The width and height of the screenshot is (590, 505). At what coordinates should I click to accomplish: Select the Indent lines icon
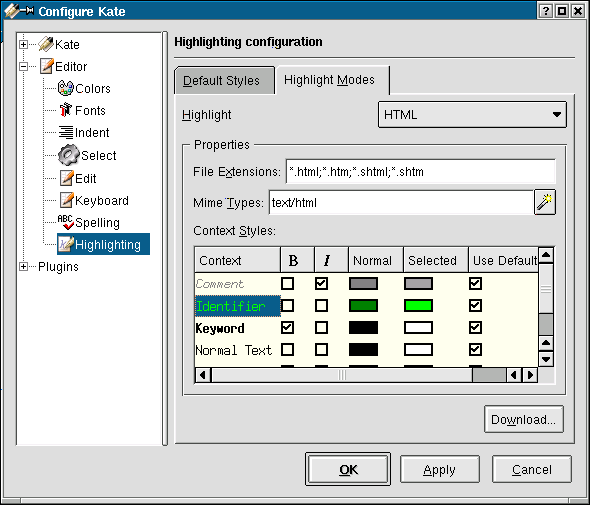coord(66,132)
